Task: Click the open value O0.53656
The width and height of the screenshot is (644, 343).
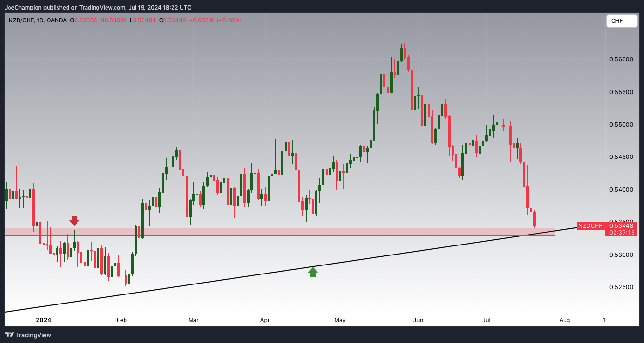Action: [x=84, y=20]
